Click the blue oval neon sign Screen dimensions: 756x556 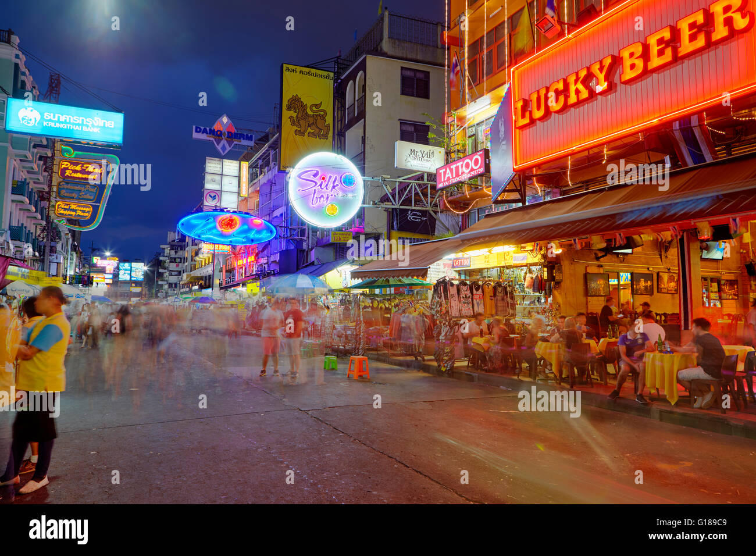click(x=227, y=227)
